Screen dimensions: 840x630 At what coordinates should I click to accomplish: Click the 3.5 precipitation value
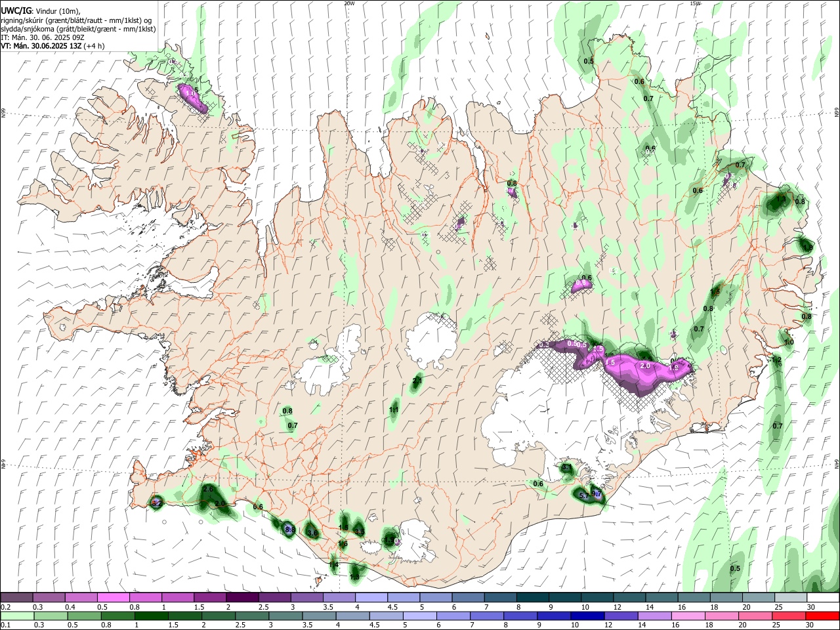tap(360, 532)
